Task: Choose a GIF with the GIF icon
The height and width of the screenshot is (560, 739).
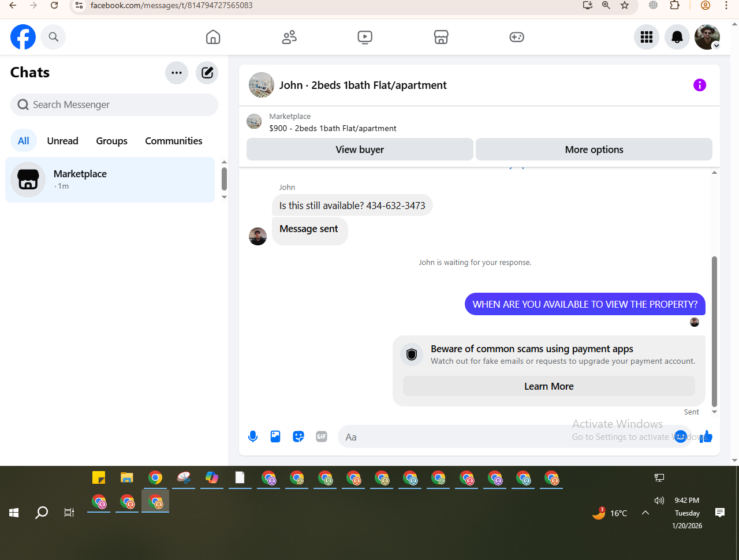Action: click(322, 436)
